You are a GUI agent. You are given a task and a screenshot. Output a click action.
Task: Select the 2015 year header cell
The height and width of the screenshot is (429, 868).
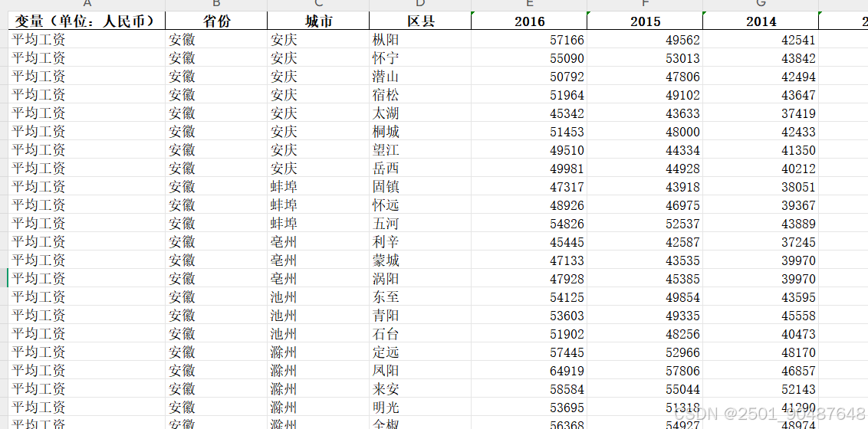tap(645, 21)
